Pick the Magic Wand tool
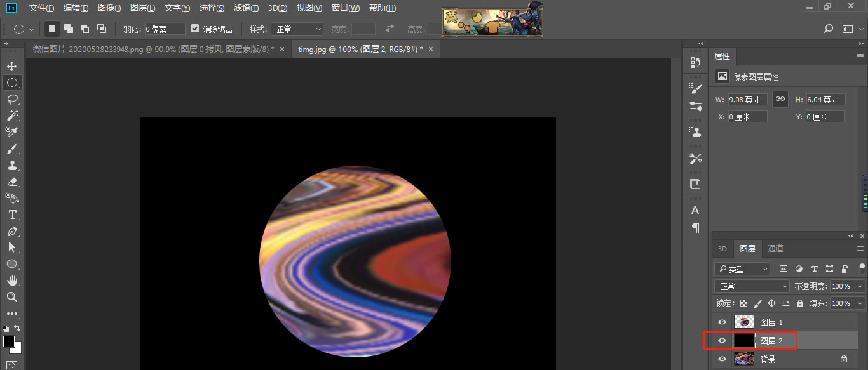 pos(12,116)
